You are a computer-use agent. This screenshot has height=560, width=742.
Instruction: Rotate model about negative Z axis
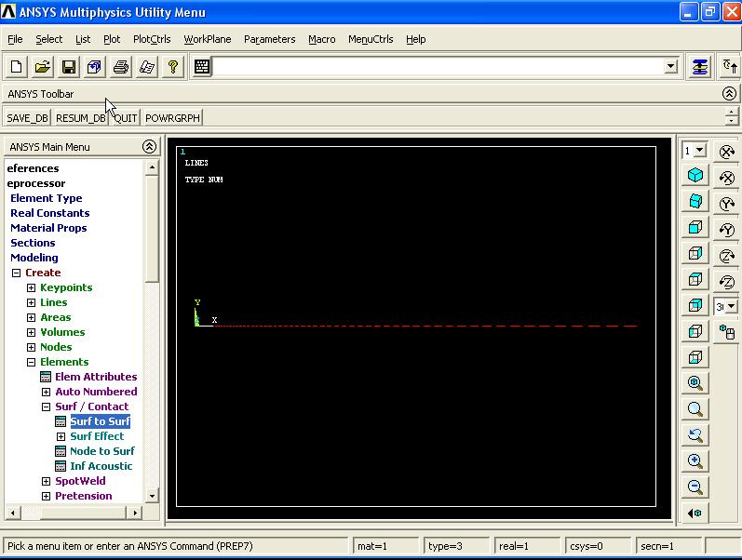pos(726,282)
